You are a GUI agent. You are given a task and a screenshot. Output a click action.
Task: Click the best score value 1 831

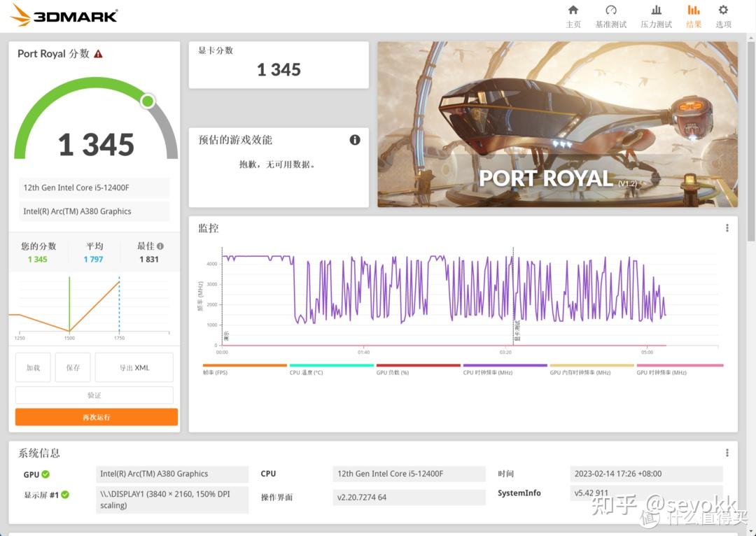click(x=149, y=260)
